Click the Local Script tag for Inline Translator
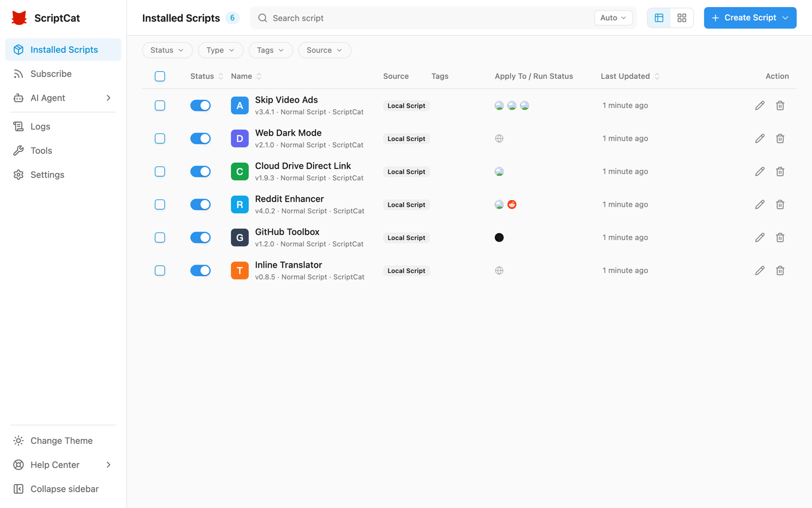The height and width of the screenshot is (508, 812). point(407,271)
